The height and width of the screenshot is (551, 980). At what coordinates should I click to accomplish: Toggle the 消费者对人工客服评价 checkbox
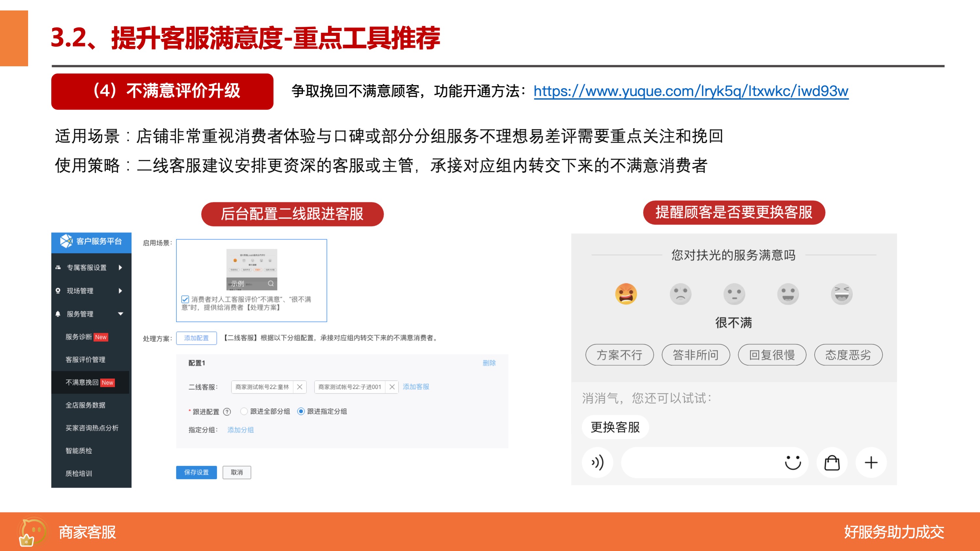(x=185, y=299)
